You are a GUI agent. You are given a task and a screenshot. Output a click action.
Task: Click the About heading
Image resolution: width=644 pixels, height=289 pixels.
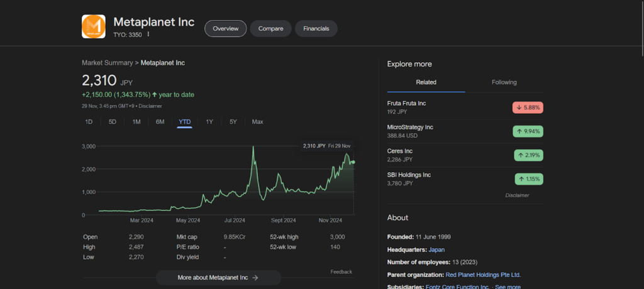tap(397, 217)
